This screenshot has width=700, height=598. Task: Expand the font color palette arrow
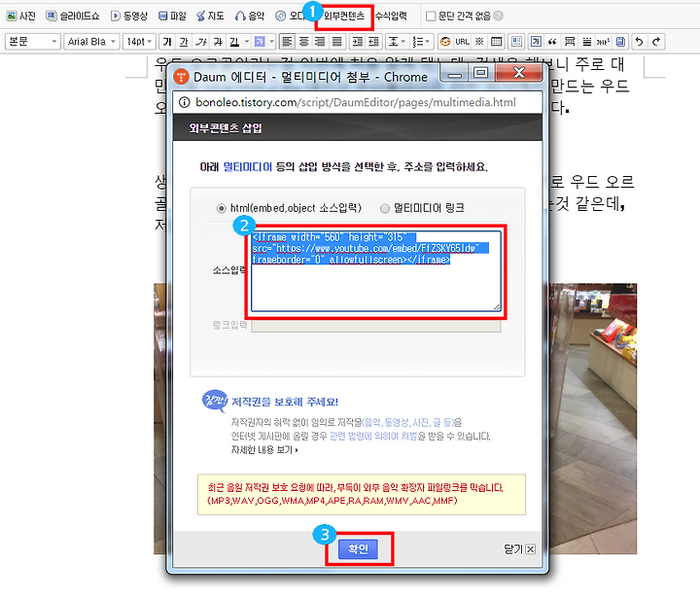click(x=247, y=42)
